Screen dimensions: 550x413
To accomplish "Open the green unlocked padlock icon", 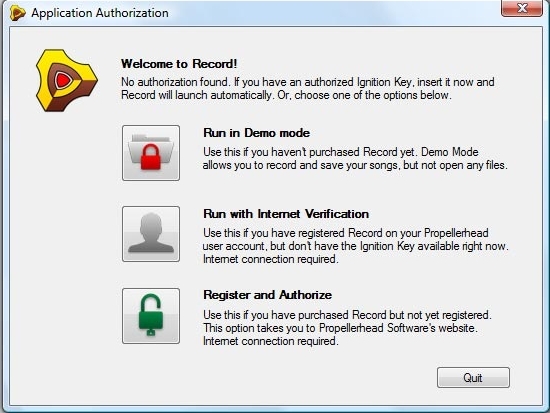I will tap(151, 316).
